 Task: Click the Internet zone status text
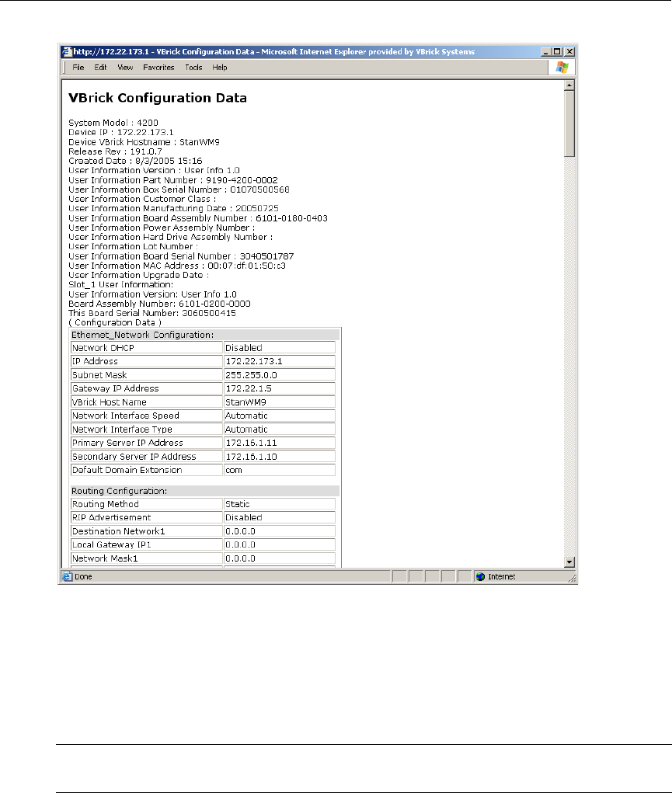501,576
